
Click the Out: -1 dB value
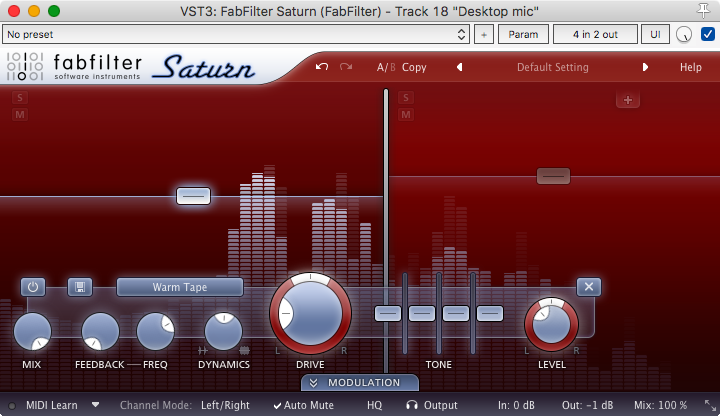pyautogui.click(x=587, y=405)
